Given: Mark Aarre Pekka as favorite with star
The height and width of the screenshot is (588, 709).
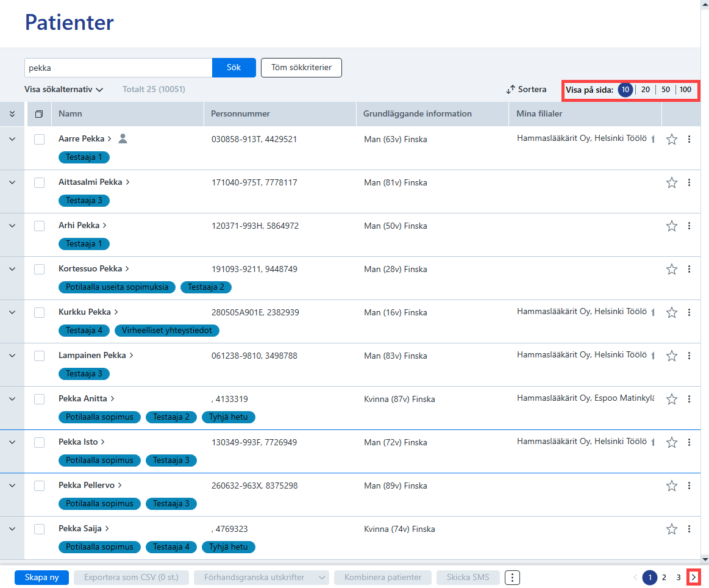Looking at the screenshot, I should pyautogui.click(x=671, y=139).
